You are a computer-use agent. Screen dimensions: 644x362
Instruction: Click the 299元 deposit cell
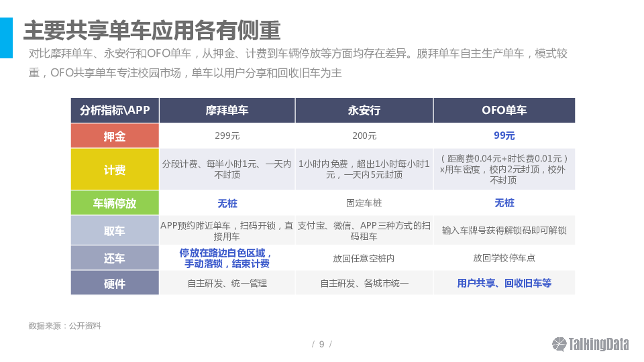(x=227, y=136)
